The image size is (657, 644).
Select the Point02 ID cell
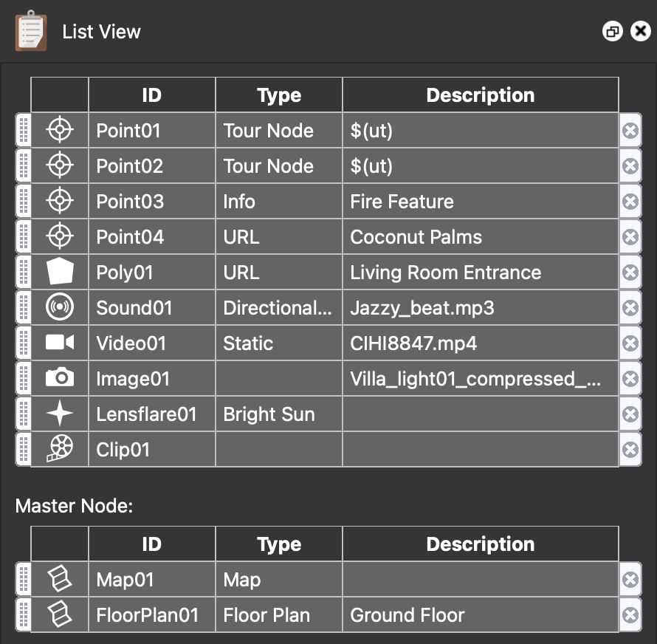point(151,165)
